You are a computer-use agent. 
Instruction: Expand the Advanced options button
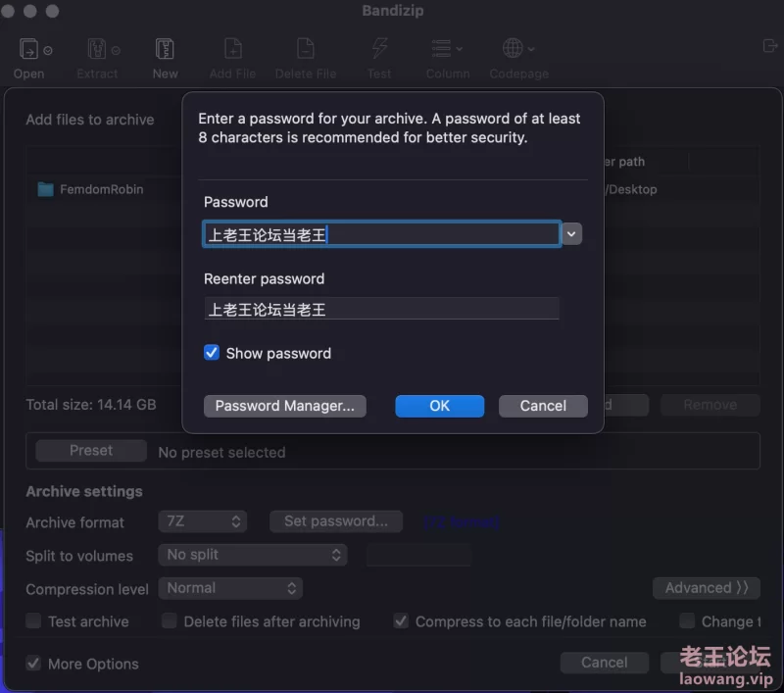[706, 588]
